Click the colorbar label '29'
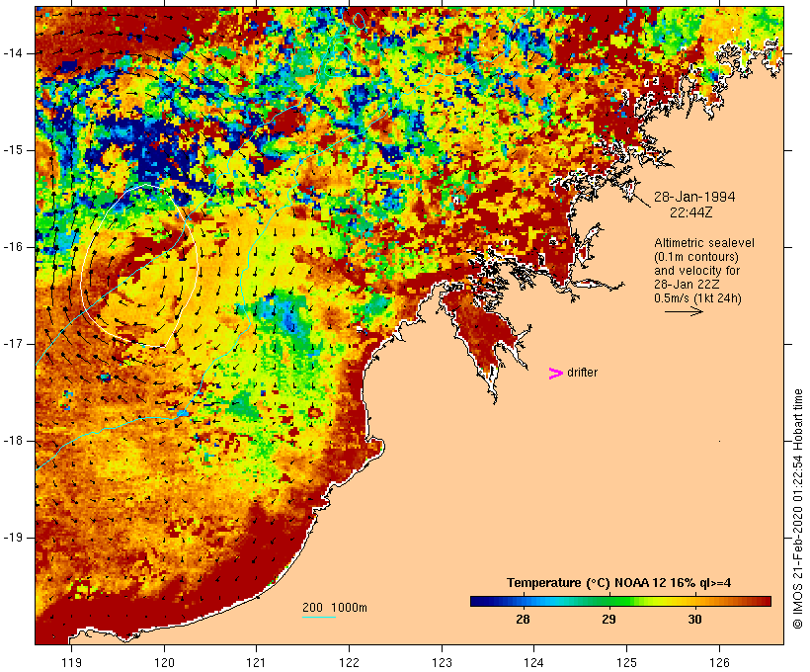 608,619
